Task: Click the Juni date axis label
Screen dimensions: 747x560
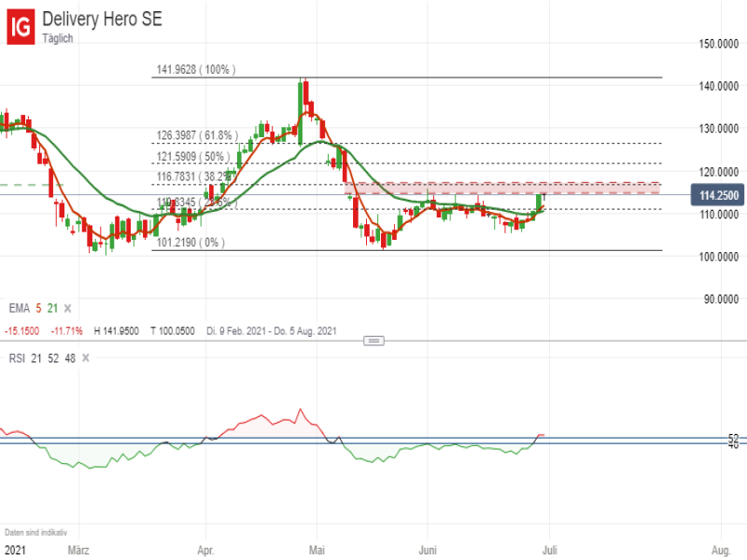Action: coord(428,551)
